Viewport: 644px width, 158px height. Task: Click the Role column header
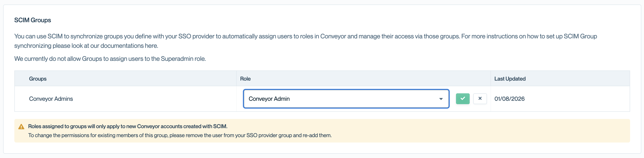(x=245, y=79)
